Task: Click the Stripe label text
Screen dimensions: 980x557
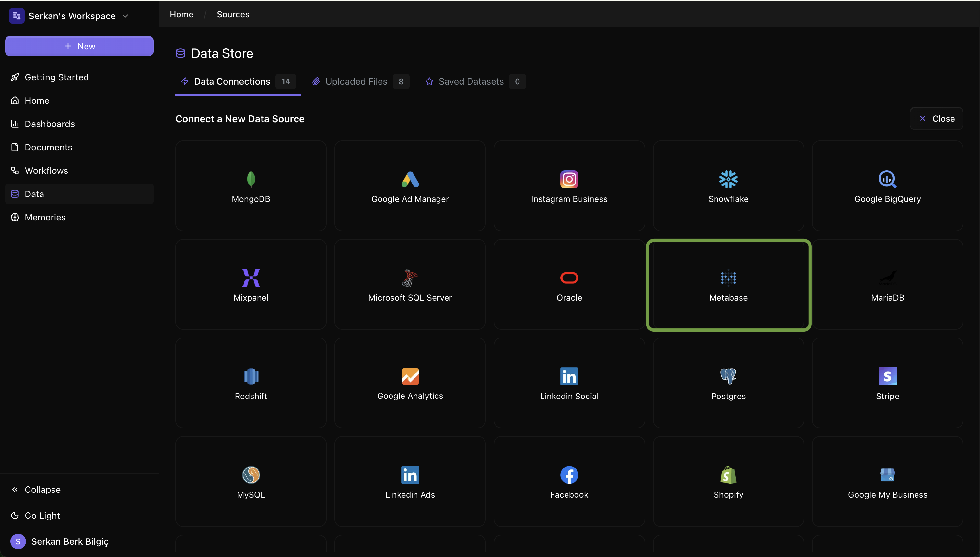Action: coord(887,396)
